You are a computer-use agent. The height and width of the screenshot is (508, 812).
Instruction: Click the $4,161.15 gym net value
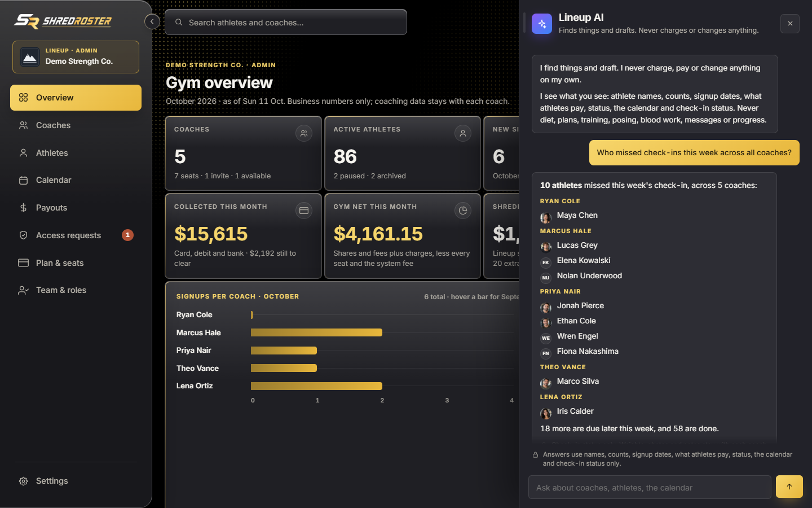(x=378, y=234)
